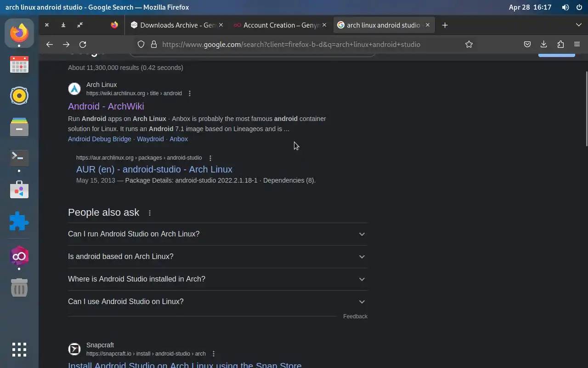Open a new browser tab
This screenshot has width=588, height=368.
[x=445, y=25]
